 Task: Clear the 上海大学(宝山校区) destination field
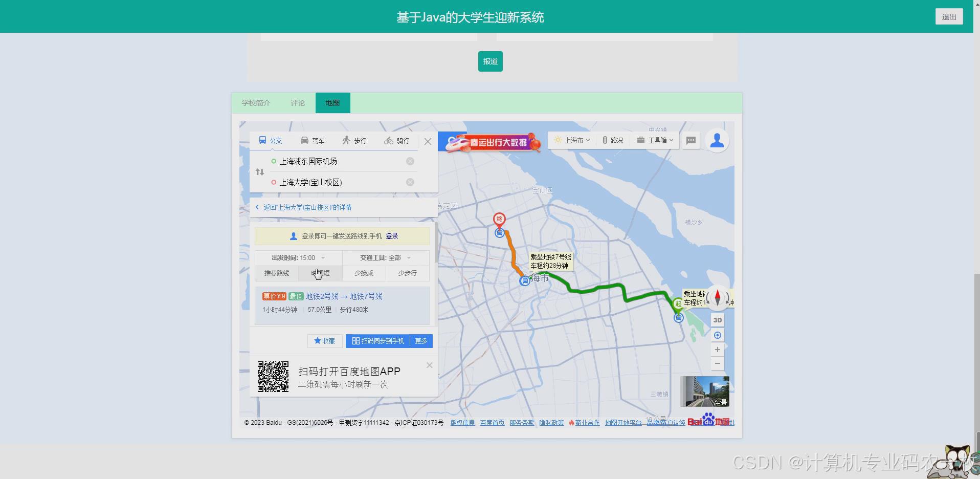coord(410,182)
